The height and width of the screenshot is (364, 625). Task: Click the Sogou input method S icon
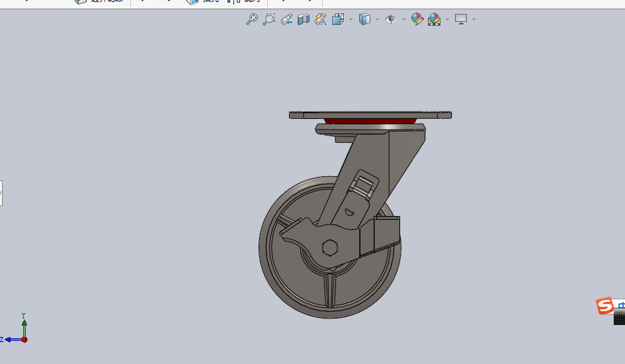pos(604,305)
